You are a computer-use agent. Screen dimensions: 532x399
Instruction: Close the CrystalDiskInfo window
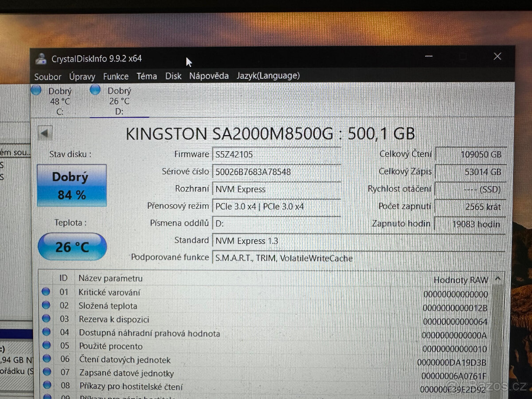click(x=497, y=56)
